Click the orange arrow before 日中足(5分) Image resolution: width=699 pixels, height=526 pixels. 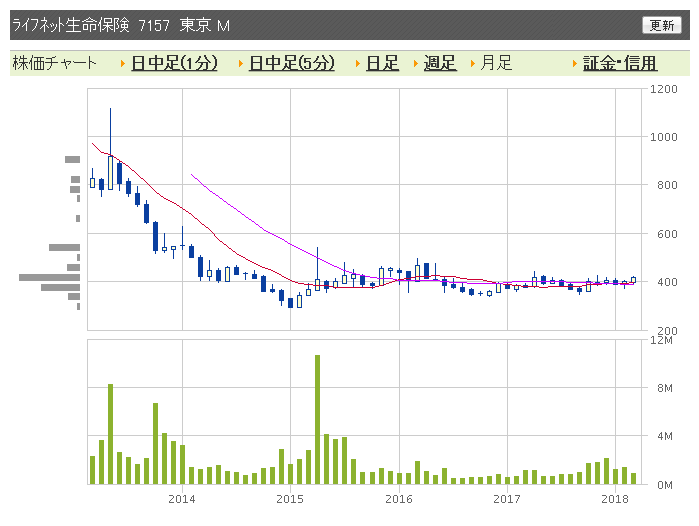240,64
